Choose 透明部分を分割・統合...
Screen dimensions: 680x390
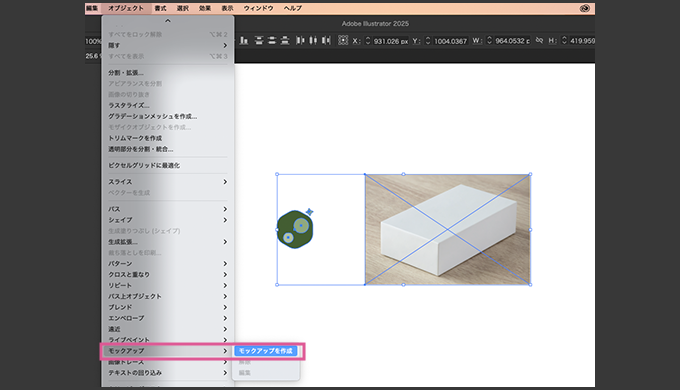coord(167,149)
